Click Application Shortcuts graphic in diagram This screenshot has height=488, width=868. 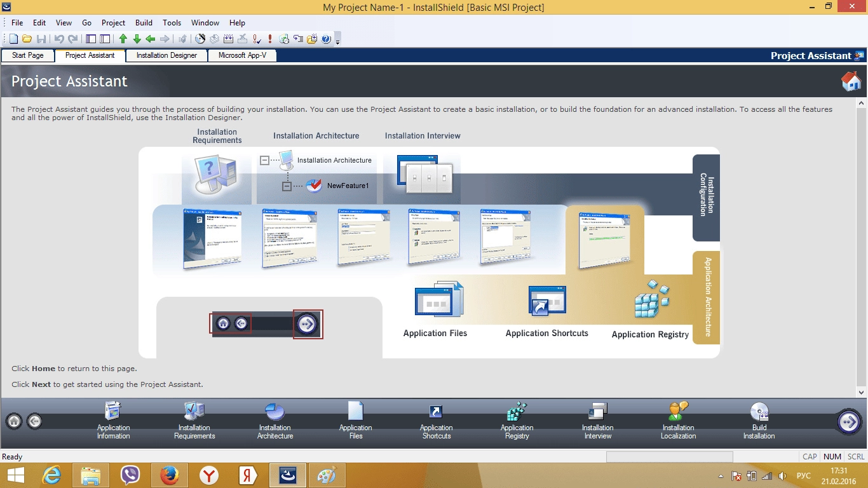click(547, 301)
